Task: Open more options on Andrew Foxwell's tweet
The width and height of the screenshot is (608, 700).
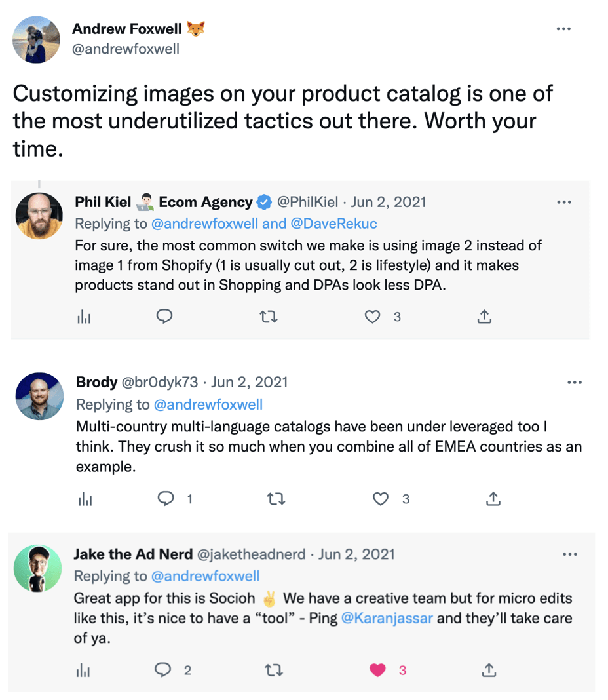Action: click(x=563, y=29)
